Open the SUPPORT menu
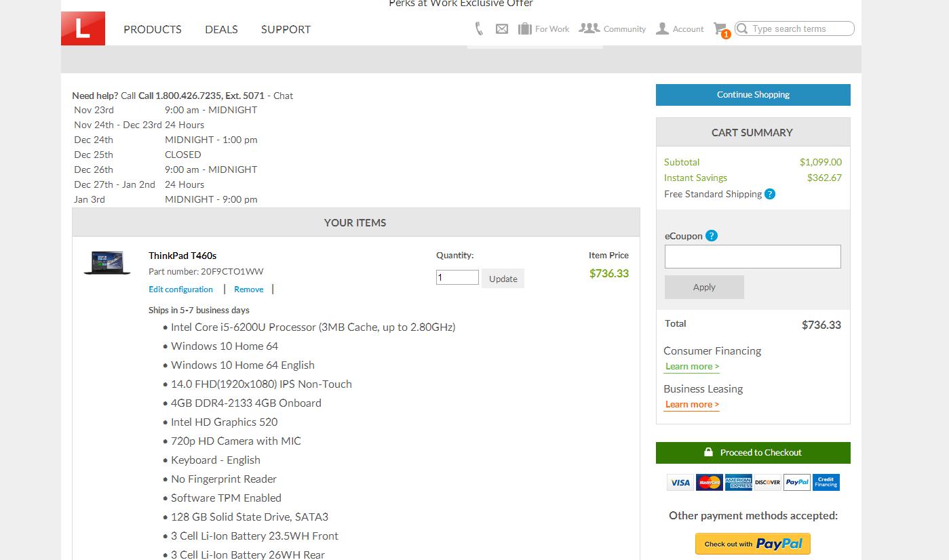949x560 pixels. click(x=286, y=29)
